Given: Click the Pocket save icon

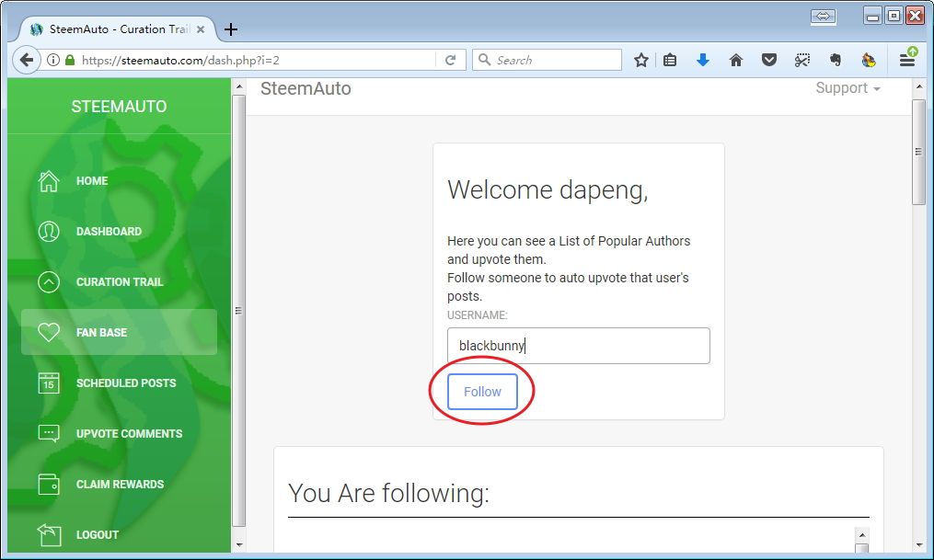Looking at the screenshot, I should click(x=769, y=60).
